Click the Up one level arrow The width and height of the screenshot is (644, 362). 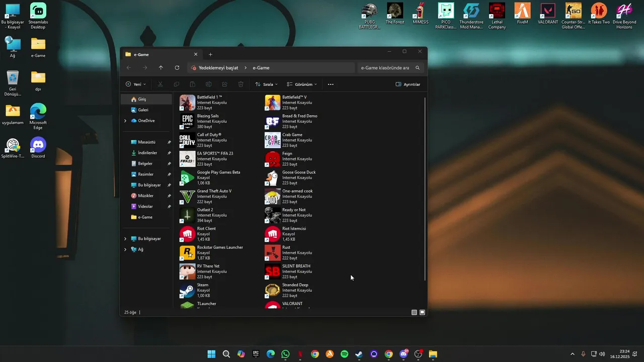tap(161, 68)
